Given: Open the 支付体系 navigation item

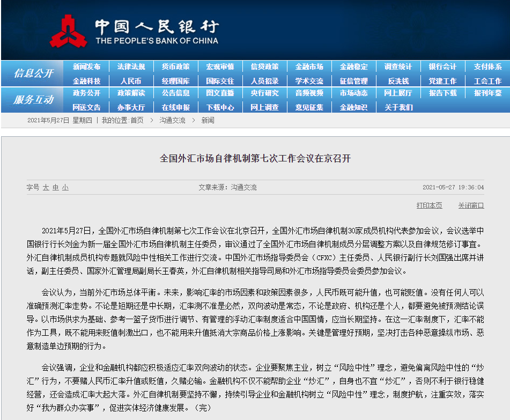Looking at the screenshot, I should (487, 67).
